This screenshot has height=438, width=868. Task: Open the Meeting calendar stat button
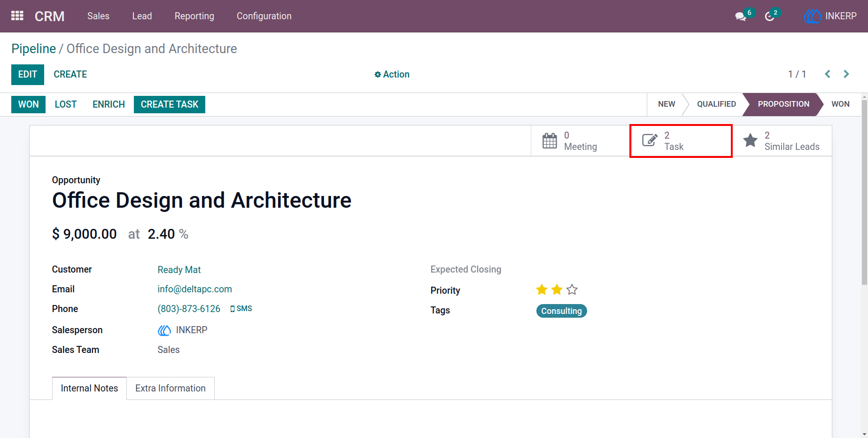click(x=580, y=141)
